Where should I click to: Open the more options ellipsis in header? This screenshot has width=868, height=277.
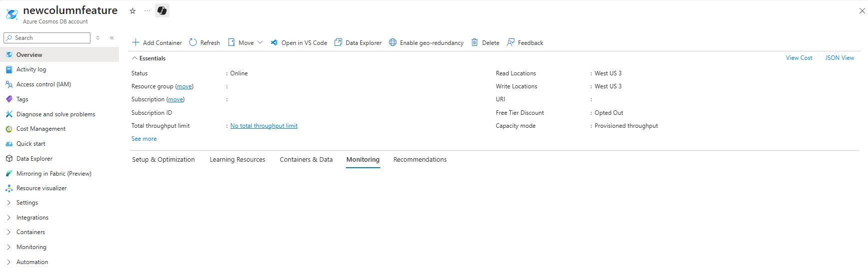coord(147,11)
